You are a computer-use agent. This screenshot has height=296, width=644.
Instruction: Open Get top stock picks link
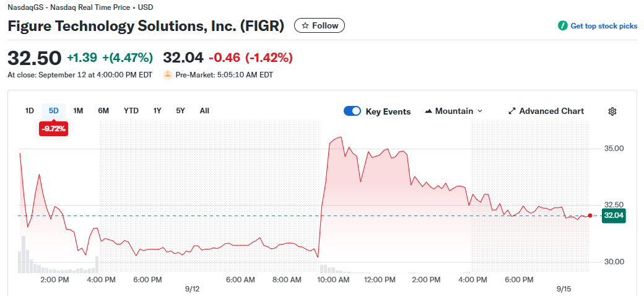coord(604,26)
